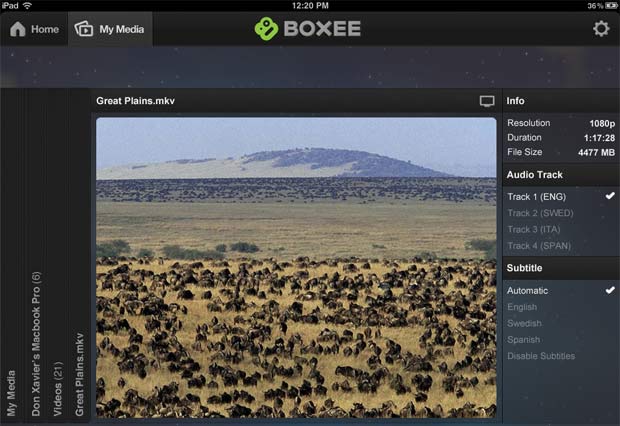Click the iPad status bar label

coord(10,5)
